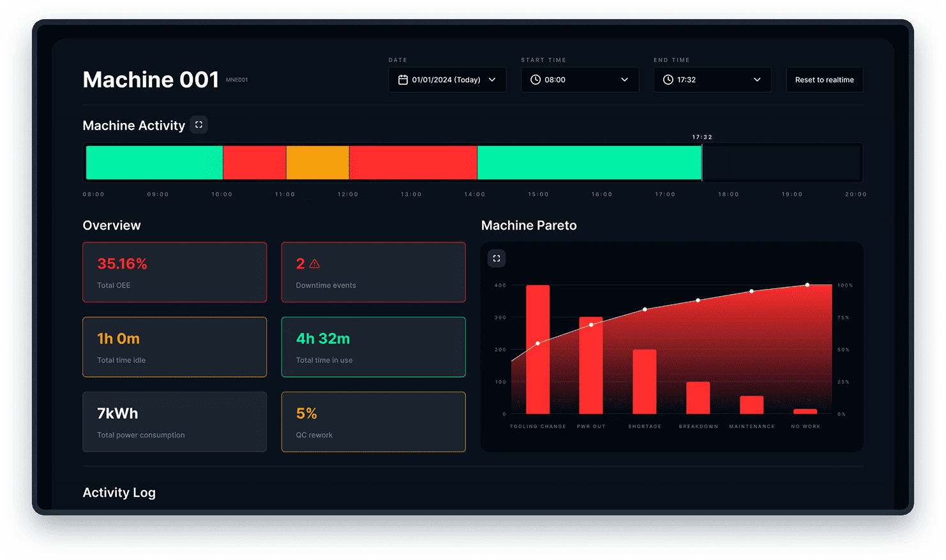Click the PWR OUT bar in chart
Image resolution: width=946 pixels, height=560 pixels.
(x=590, y=365)
